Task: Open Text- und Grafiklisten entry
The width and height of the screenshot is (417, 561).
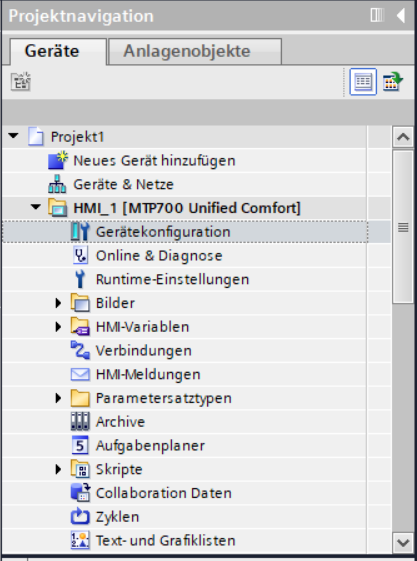Action: click(x=165, y=540)
